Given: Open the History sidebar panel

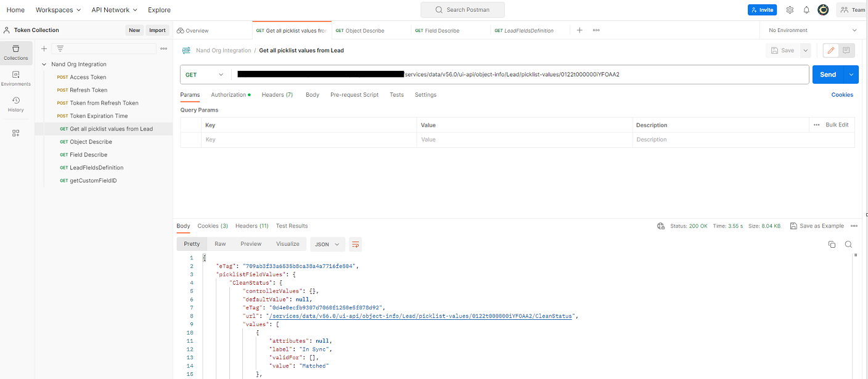Looking at the screenshot, I should 16,104.
